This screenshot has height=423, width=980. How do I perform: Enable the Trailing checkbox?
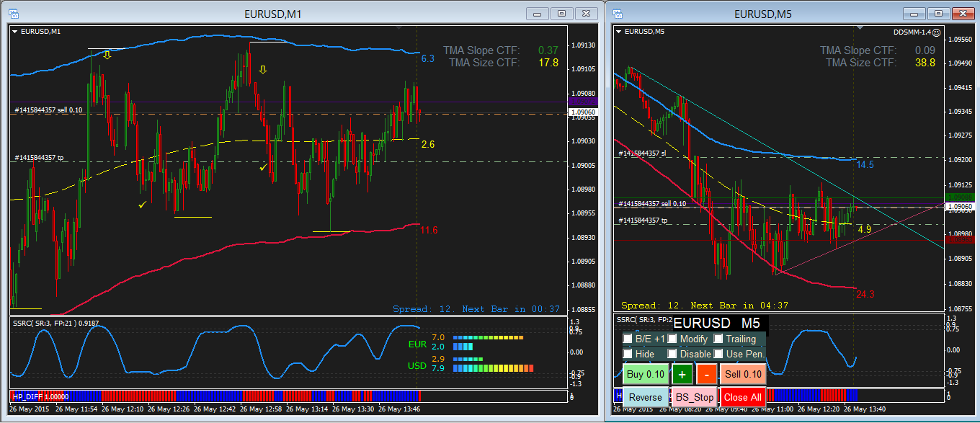(x=718, y=339)
